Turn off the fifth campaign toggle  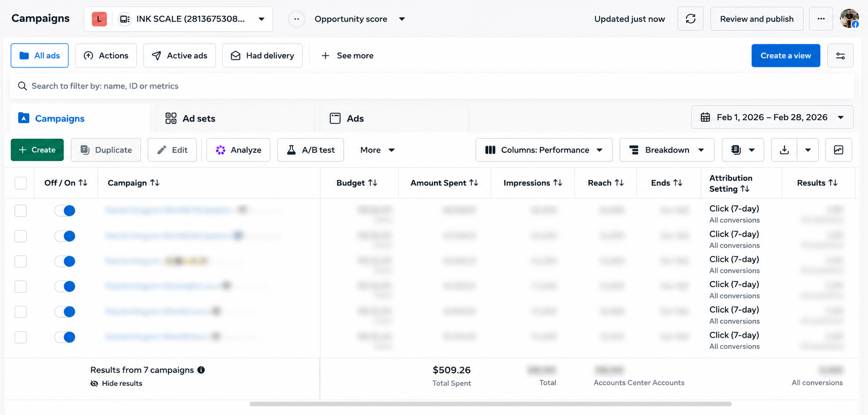click(65, 312)
